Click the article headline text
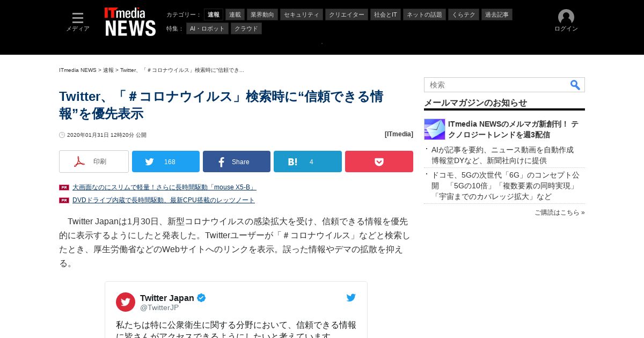 tap(221, 105)
